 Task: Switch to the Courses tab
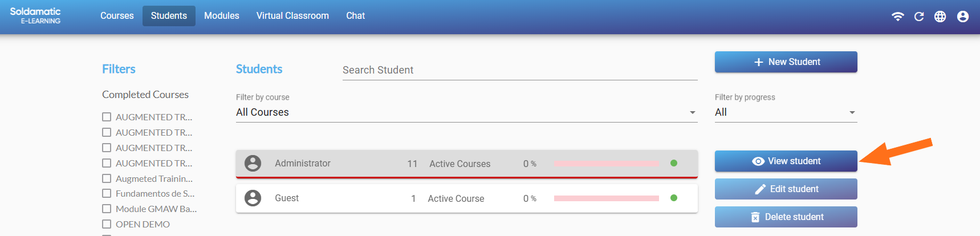(x=117, y=16)
